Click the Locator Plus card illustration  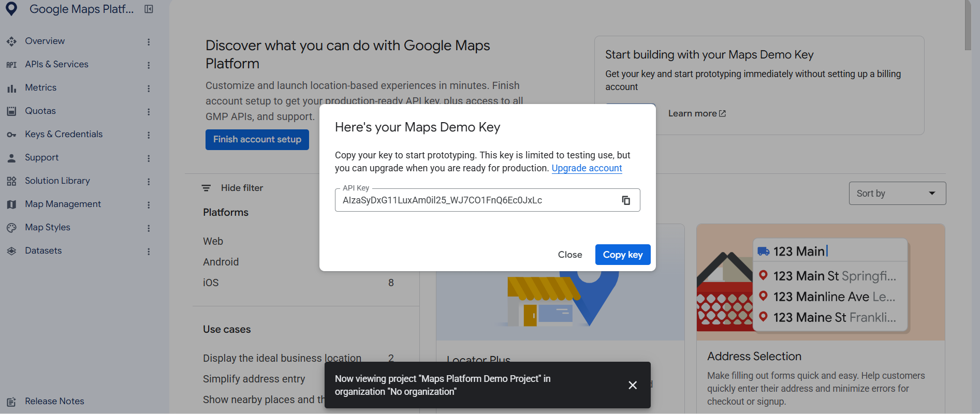point(560,305)
